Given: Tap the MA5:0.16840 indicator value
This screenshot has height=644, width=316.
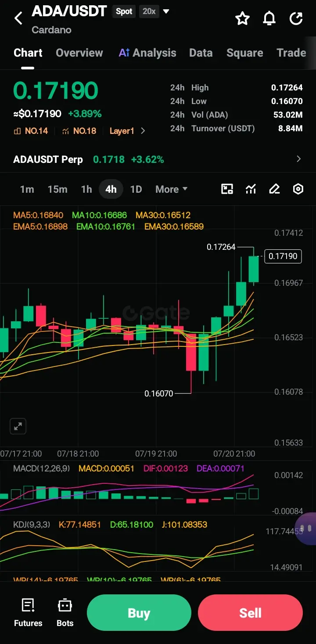Looking at the screenshot, I should click(38, 215).
